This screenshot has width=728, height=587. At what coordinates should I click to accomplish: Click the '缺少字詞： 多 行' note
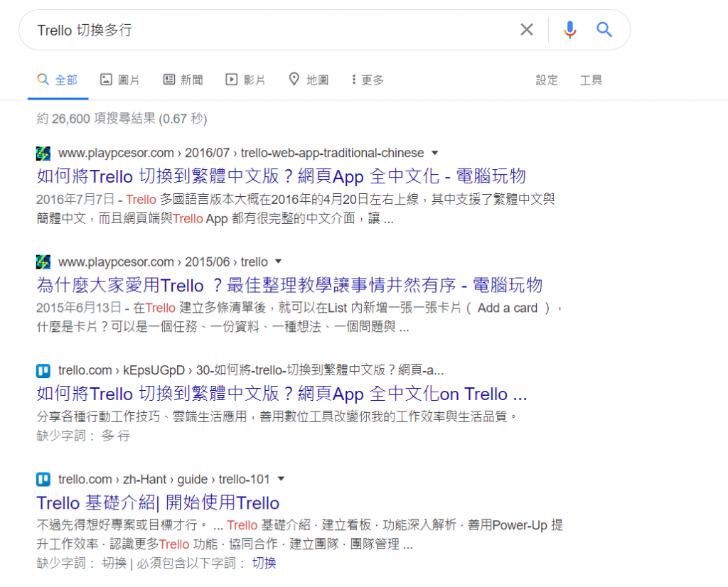point(83,436)
